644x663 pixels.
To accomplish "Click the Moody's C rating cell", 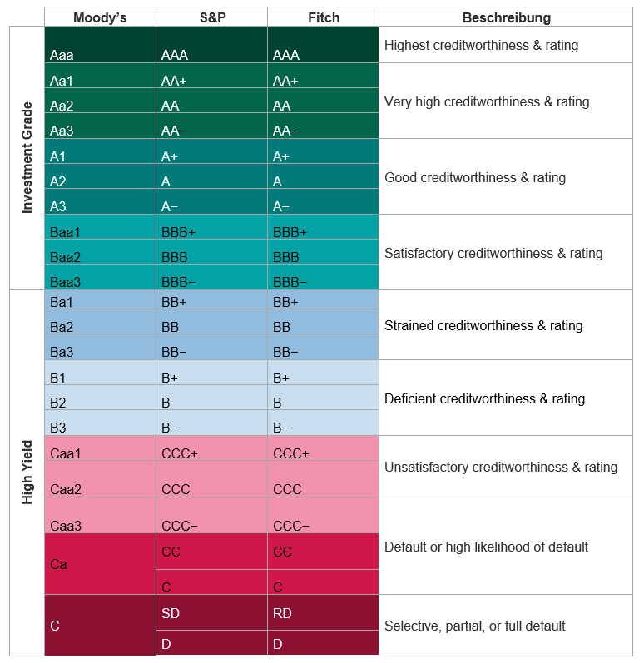I will pos(100,626).
